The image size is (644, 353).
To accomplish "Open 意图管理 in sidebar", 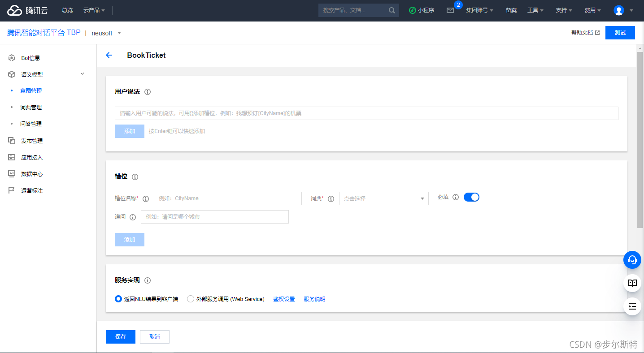I will (x=31, y=91).
